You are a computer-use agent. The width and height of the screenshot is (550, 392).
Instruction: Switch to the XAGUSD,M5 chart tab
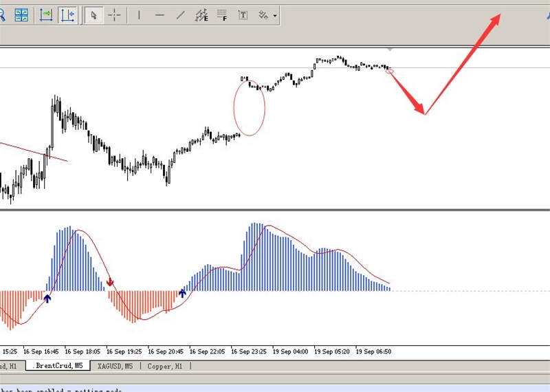point(115,366)
